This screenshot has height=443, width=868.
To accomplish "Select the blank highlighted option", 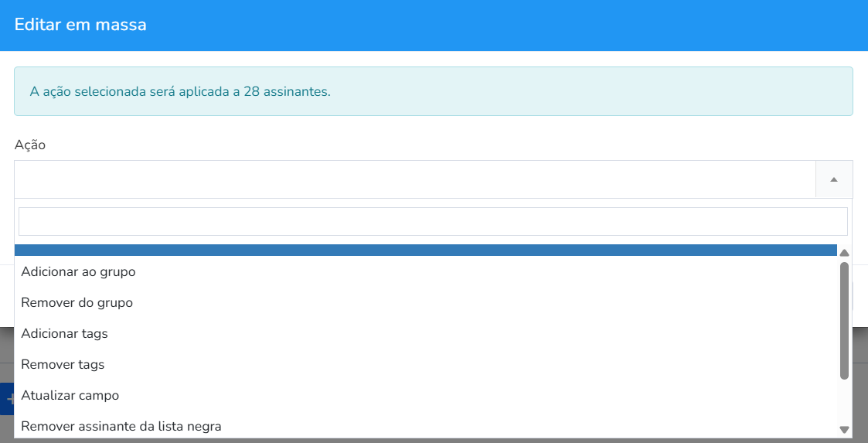I will click(x=426, y=250).
